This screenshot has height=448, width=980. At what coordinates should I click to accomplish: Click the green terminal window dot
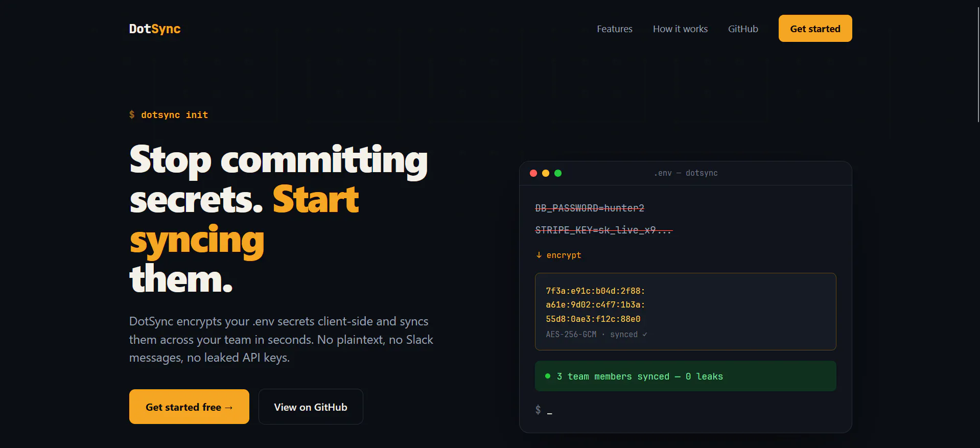(x=558, y=173)
